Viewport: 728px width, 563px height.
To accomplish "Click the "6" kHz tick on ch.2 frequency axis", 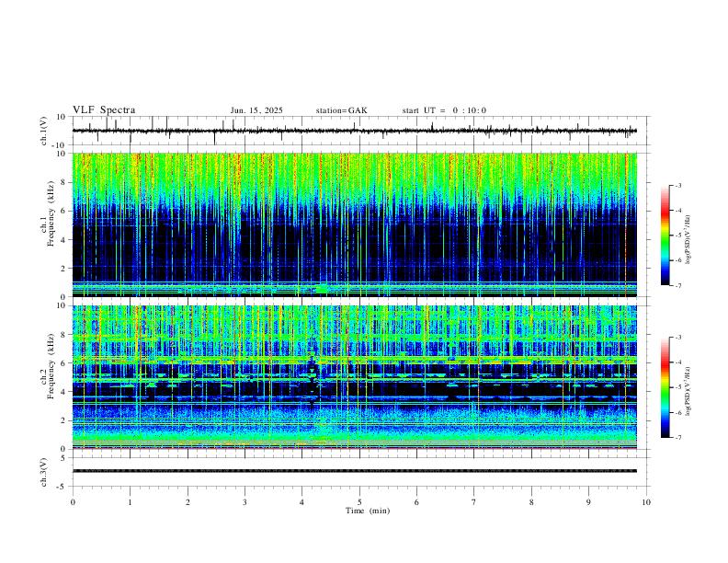I will 64,363.
